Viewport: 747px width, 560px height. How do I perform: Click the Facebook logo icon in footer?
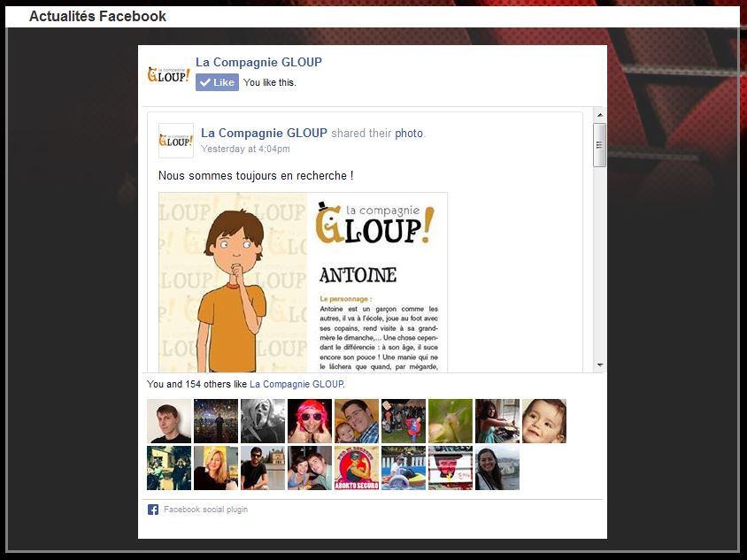(153, 510)
